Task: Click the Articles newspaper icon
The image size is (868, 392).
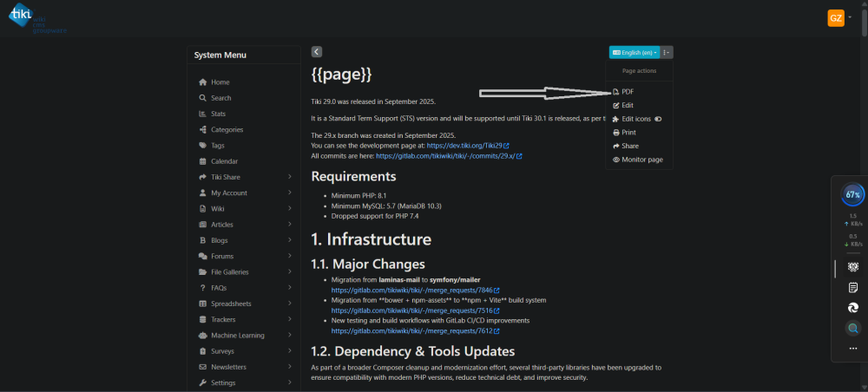Action: tap(202, 225)
